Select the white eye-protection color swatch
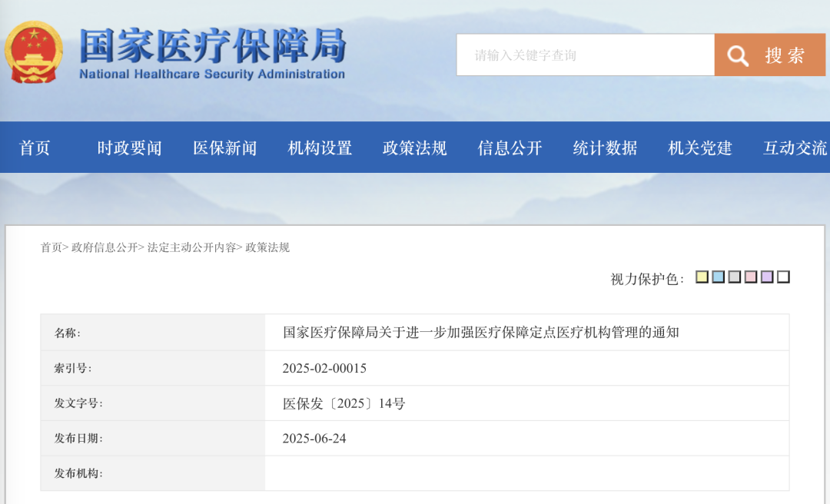830x504 pixels. 783,277
